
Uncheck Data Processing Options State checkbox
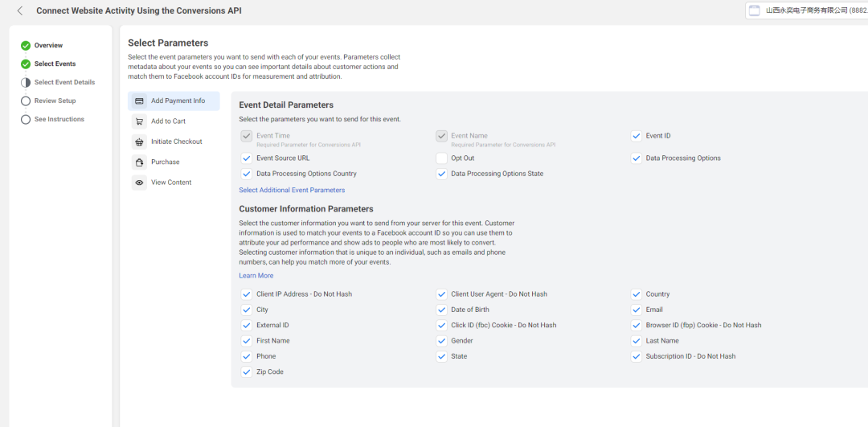(x=442, y=174)
